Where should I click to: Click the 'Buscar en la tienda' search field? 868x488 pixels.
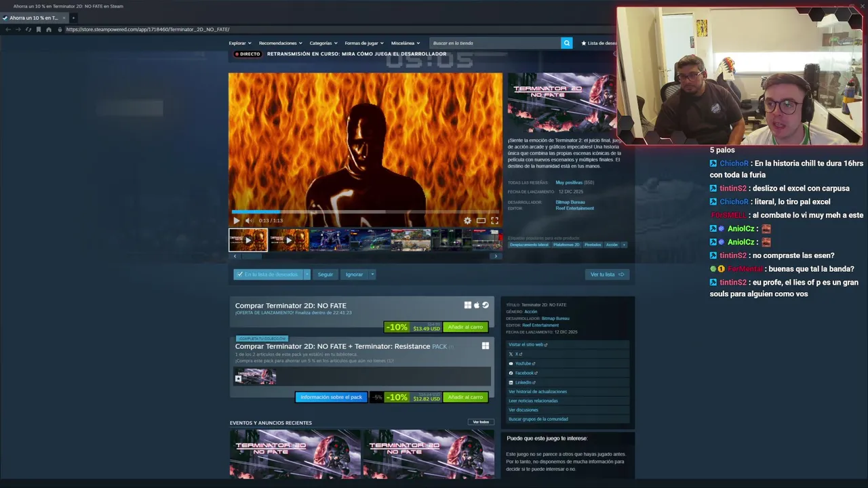coord(496,43)
